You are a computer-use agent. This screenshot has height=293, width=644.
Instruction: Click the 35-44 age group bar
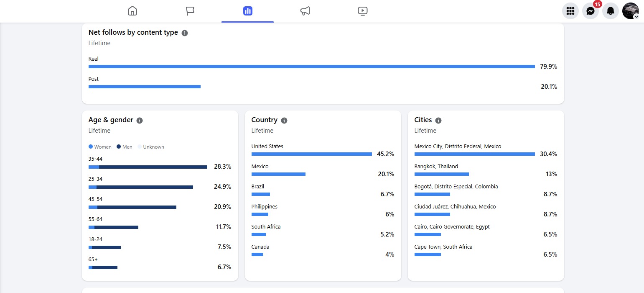[148, 167]
